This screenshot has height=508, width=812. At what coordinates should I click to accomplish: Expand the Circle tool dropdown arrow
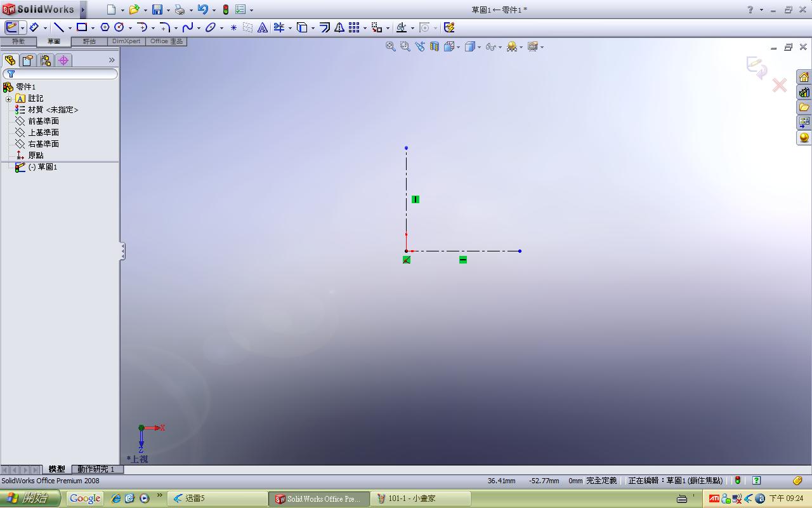(x=130, y=28)
